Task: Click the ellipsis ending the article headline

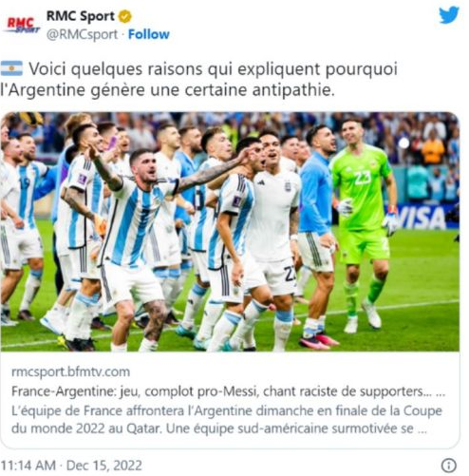Action: point(441,392)
